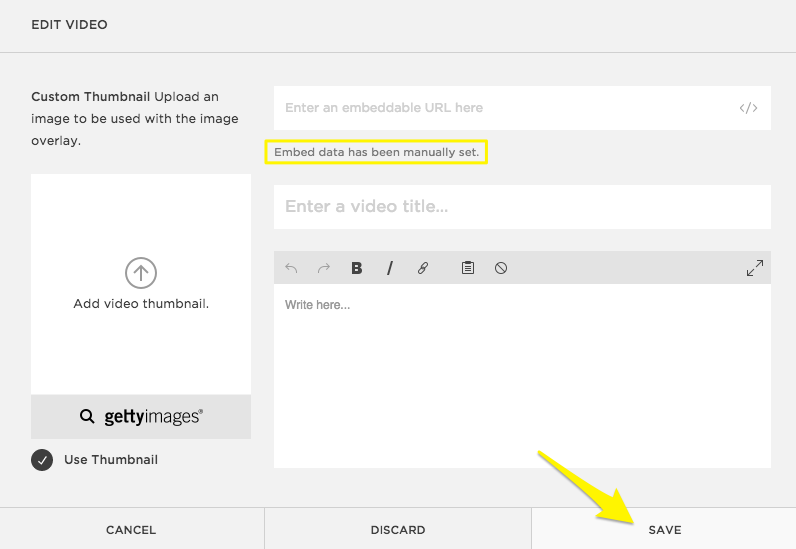This screenshot has width=796, height=549.
Task: Click the undo arrow in editor toolbar
Action: point(292,268)
